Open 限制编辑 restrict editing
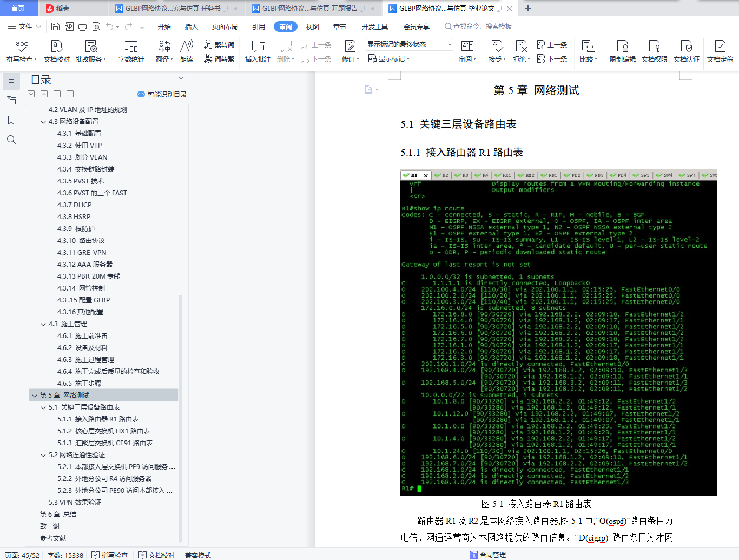 click(623, 51)
